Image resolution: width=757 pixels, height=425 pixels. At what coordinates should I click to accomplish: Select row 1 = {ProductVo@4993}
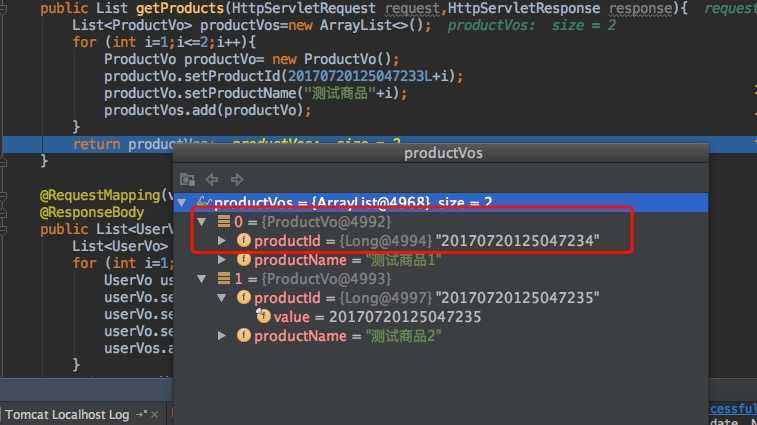(441, 279)
